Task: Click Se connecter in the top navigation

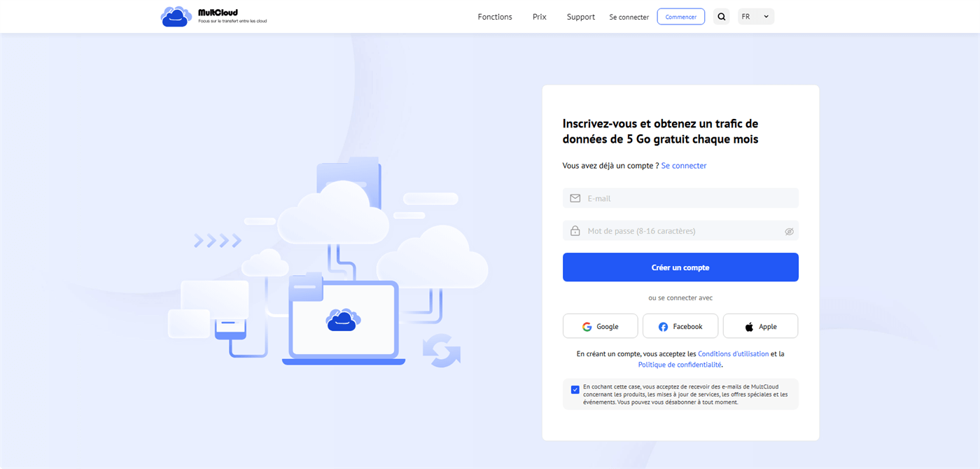Action: click(629, 17)
